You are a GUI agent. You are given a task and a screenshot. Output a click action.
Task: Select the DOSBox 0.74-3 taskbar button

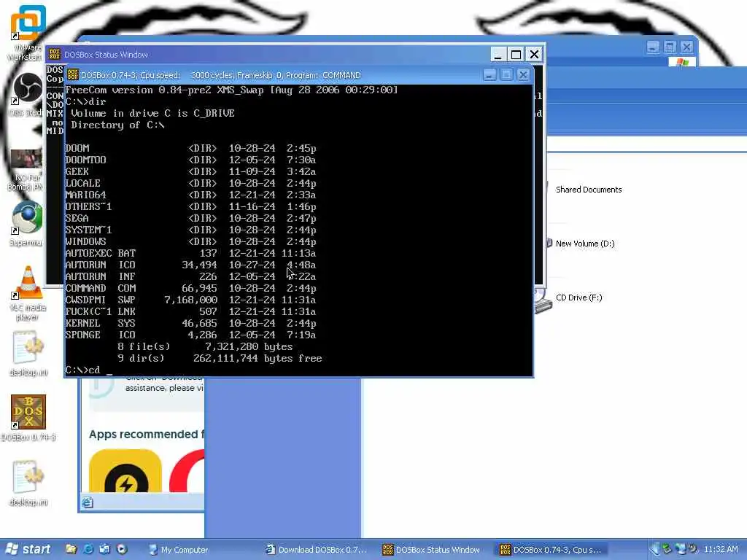[x=551, y=550]
